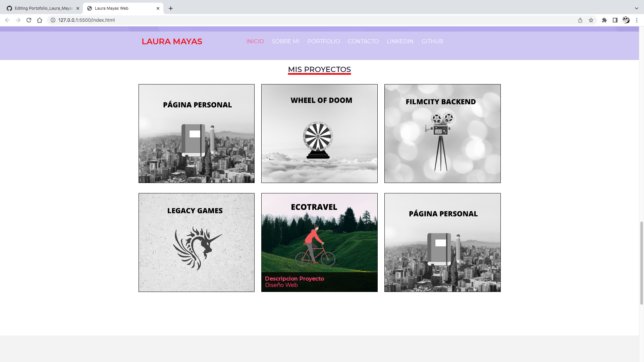The width and height of the screenshot is (644, 362).
Task: Click the LINKEDIN navigation link
Action: point(400,41)
